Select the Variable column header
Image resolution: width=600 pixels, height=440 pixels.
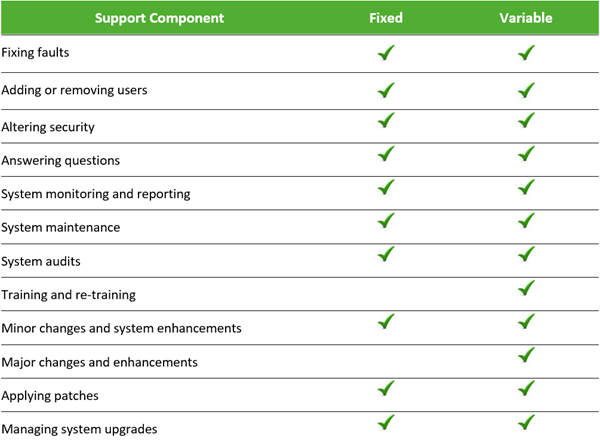point(527,18)
